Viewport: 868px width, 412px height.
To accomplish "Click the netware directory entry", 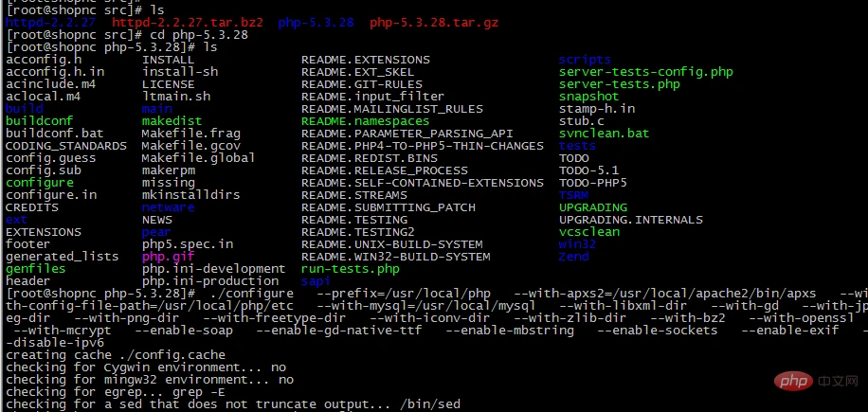I will (168, 207).
